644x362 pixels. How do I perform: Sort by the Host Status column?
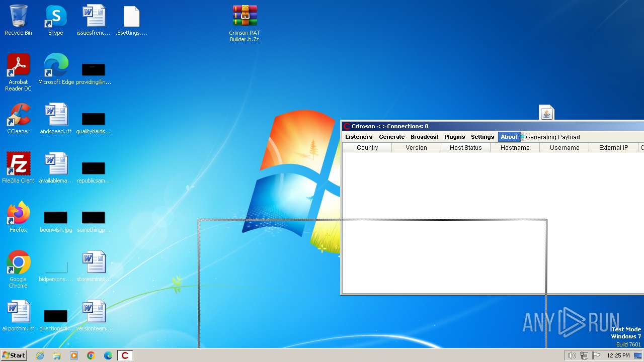pos(466,148)
